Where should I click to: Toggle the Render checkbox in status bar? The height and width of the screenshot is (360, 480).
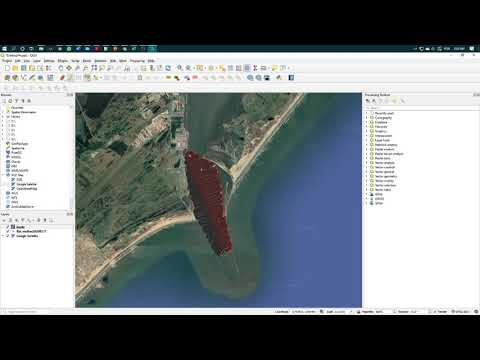430,311
